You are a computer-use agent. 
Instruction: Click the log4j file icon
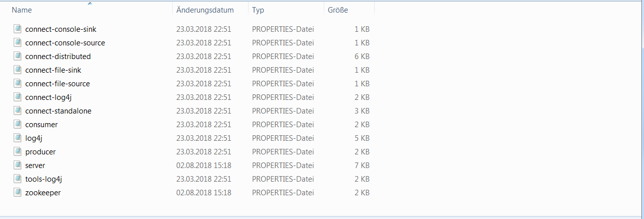[x=18, y=138]
